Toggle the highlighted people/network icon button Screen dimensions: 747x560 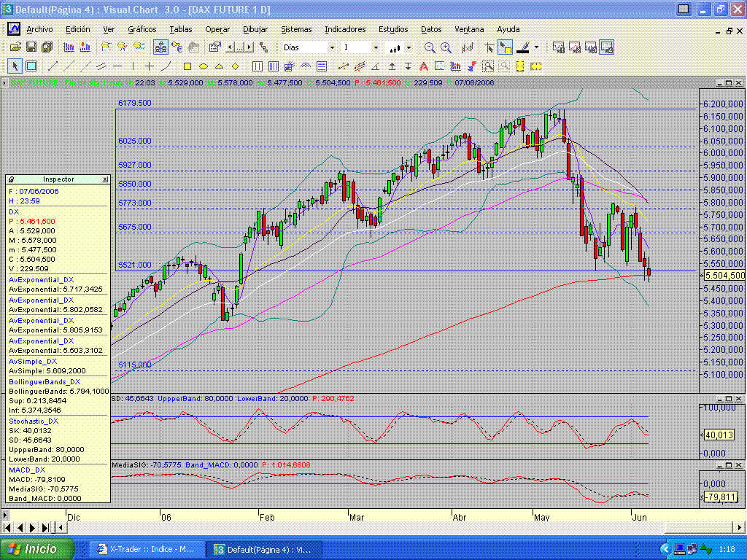tap(160, 47)
